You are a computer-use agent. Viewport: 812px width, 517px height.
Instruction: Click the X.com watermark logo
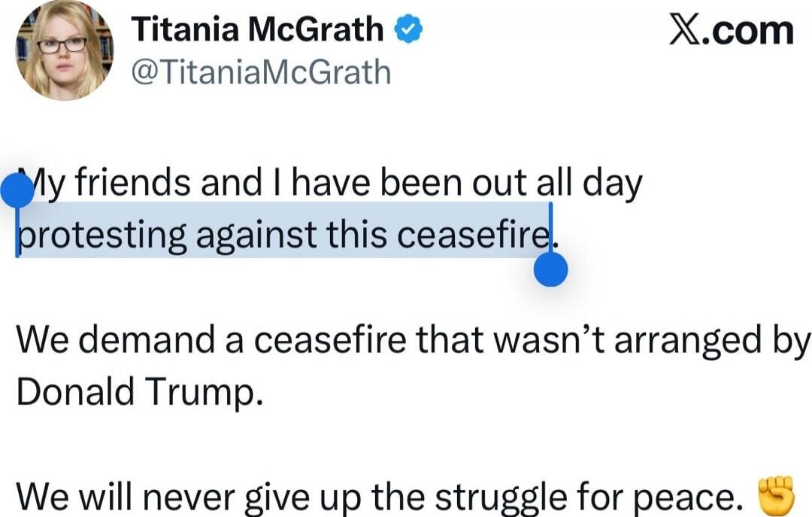(731, 31)
